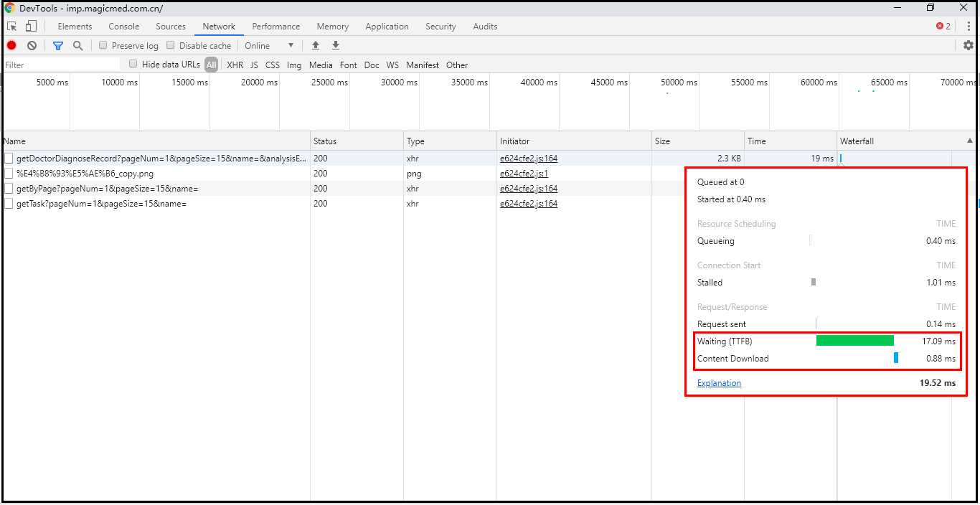The height and width of the screenshot is (505, 980).
Task: Open the Memory tab
Action: pos(333,27)
